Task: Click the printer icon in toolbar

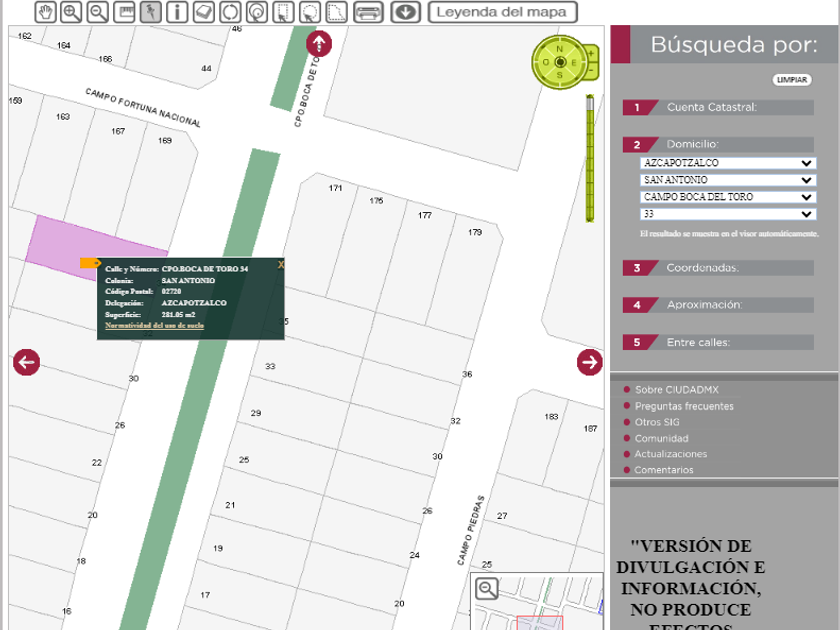Action: 368,12
